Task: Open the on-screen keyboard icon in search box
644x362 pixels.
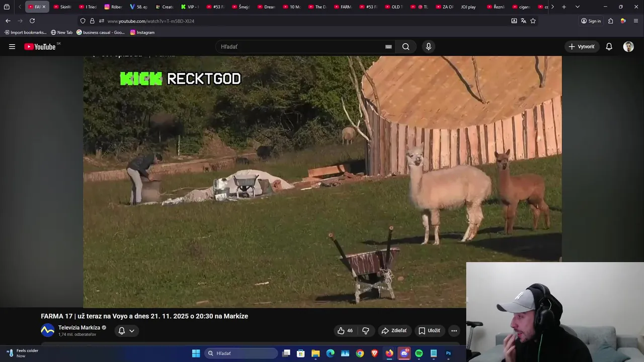Action: coord(388,47)
